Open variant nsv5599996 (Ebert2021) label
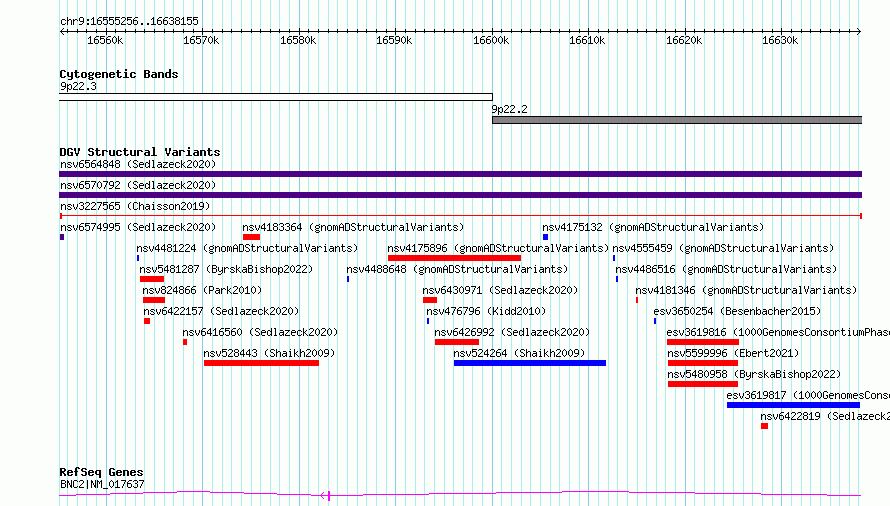The image size is (890, 506). (733, 353)
